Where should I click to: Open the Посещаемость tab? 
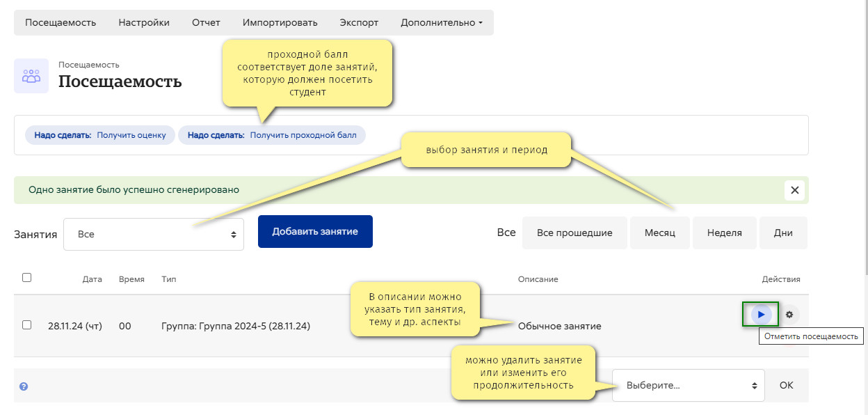click(x=61, y=22)
